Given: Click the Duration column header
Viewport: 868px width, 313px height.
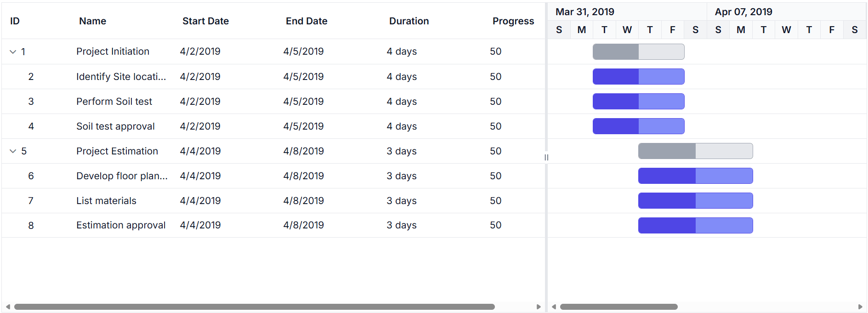Looking at the screenshot, I should click(x=409, y=21).
